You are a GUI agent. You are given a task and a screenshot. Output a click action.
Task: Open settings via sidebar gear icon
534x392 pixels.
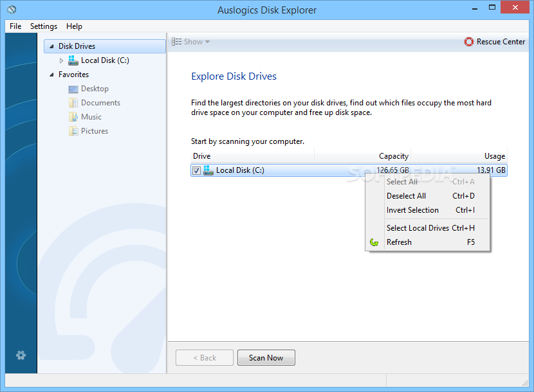[21, 355]
